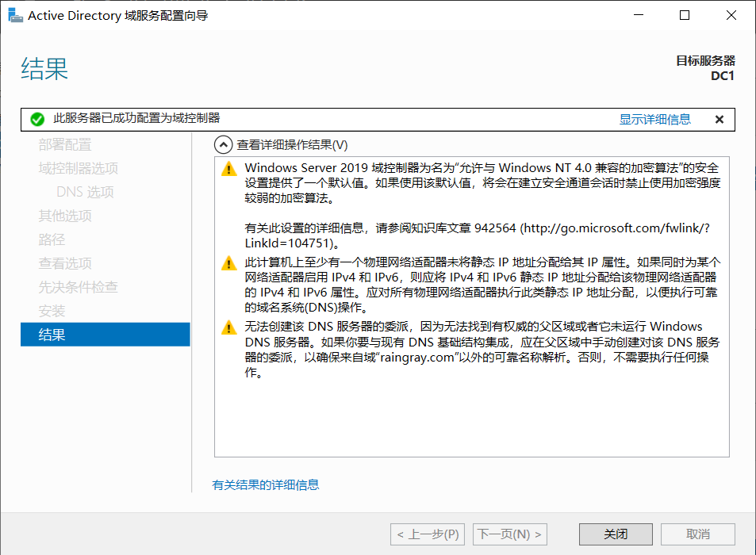Select the 路径 step
The image size is (756, 555).
click(52, 239)
